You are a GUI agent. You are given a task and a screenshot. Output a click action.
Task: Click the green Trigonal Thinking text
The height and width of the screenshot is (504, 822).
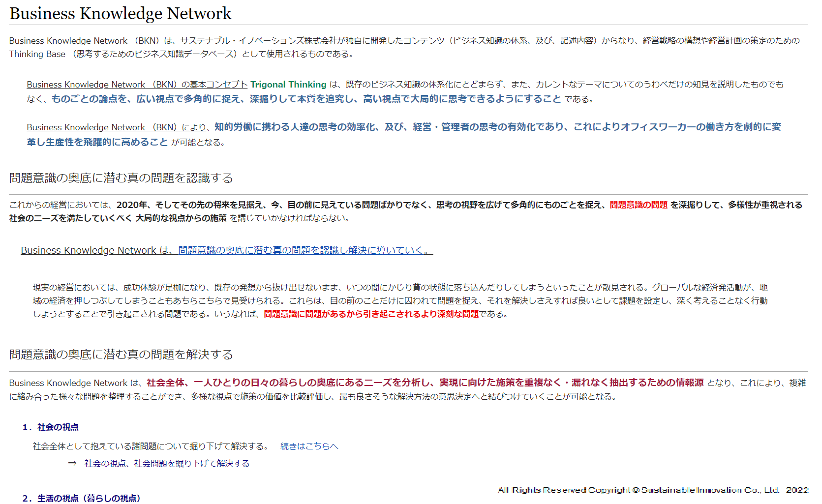coord(288,85)
